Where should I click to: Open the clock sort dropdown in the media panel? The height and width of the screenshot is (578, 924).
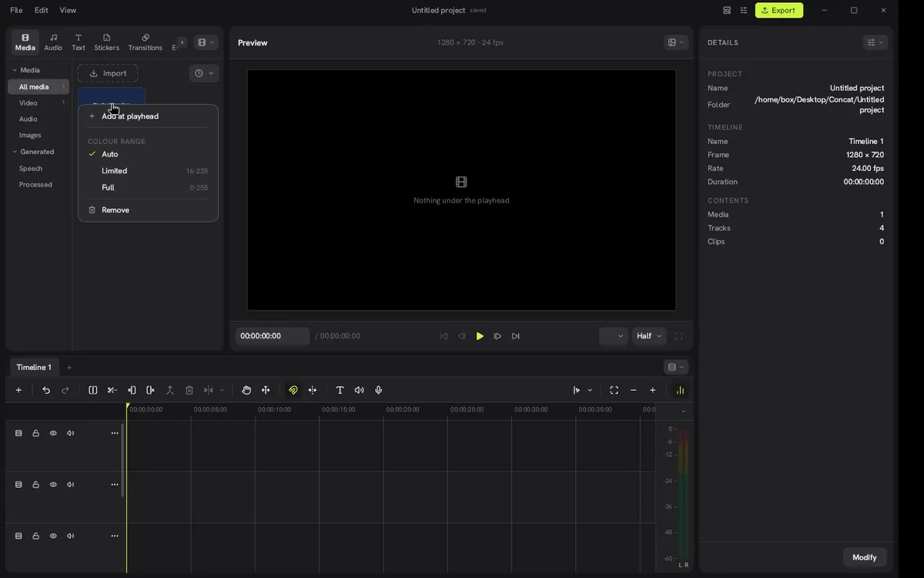click(x=204, y=73)
